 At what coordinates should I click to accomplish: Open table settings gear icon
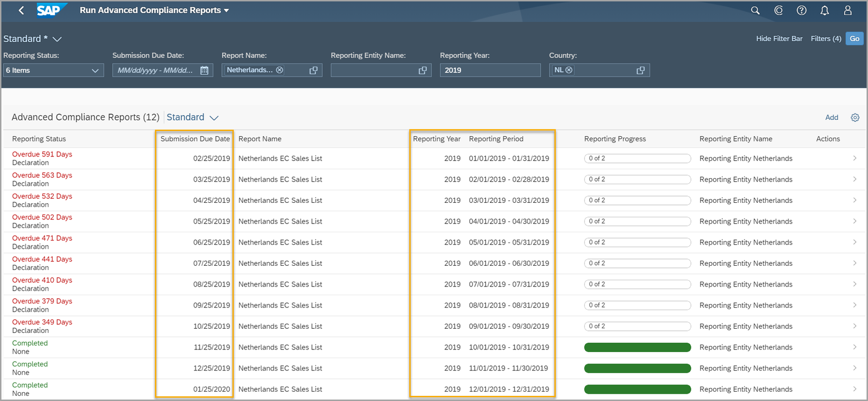click(855, 118)
